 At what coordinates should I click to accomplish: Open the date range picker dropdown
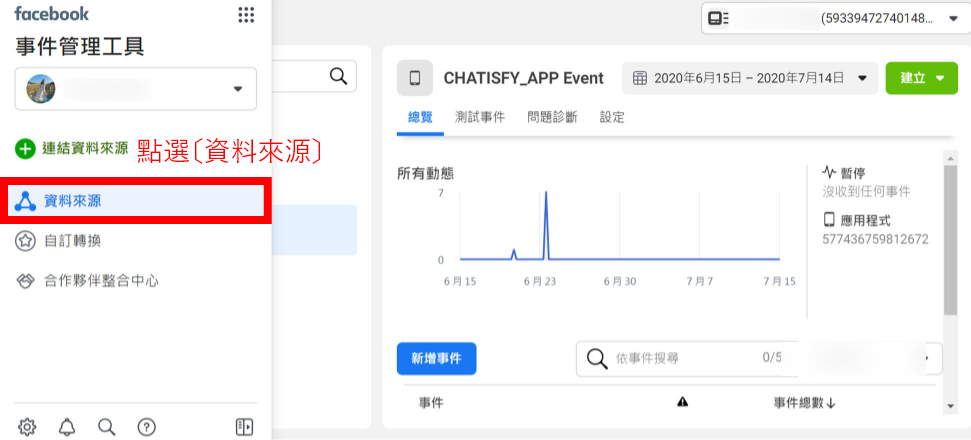pos(749,78)
